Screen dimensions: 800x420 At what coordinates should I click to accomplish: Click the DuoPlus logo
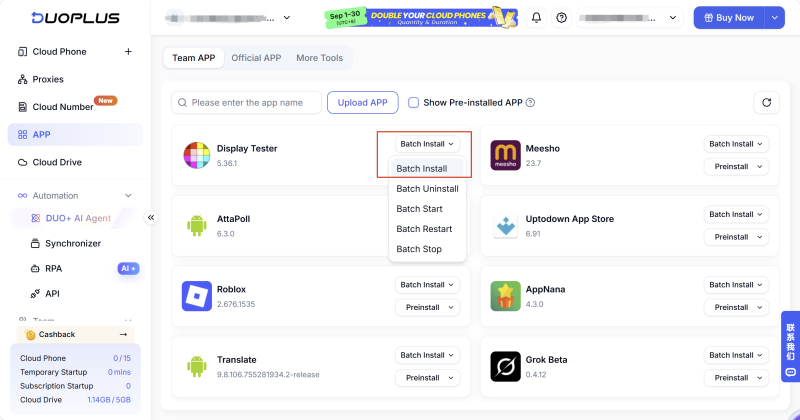(x=76, y=18)
